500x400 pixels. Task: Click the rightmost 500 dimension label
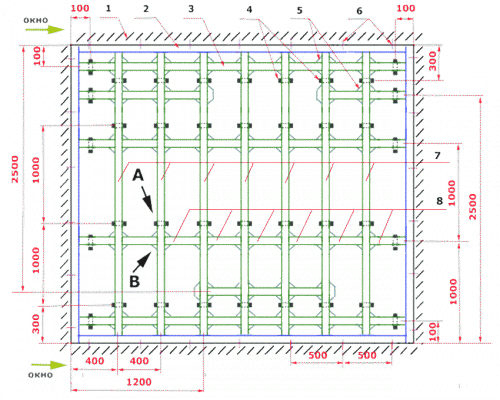click(x=367, y=355)
